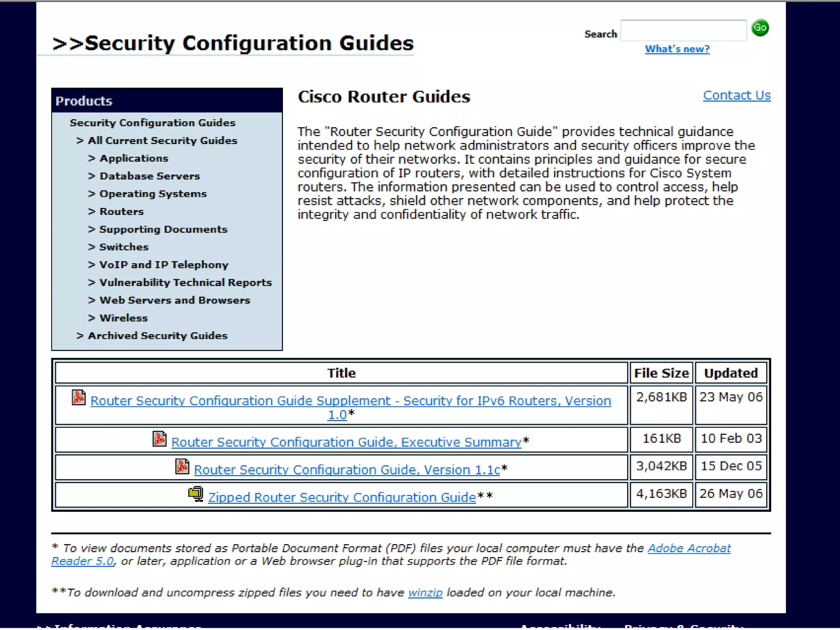Select Wireless in Products menu
This screenshot has width=840, height=630.
123,318
